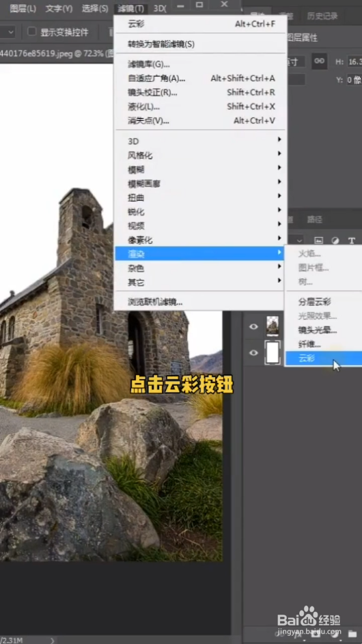Hide the white layer via eye icon
Viewport: 362px width, 644px height.
(253, 352)
